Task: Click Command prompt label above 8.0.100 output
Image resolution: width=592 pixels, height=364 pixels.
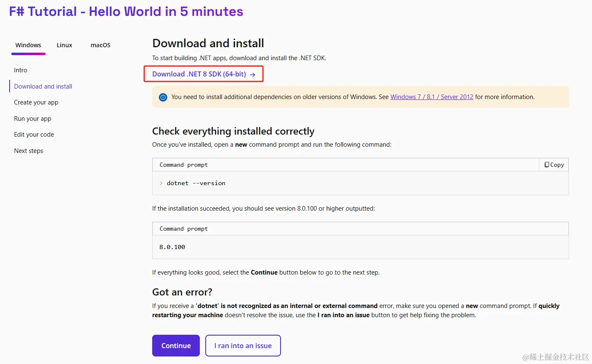Action: 184,229
